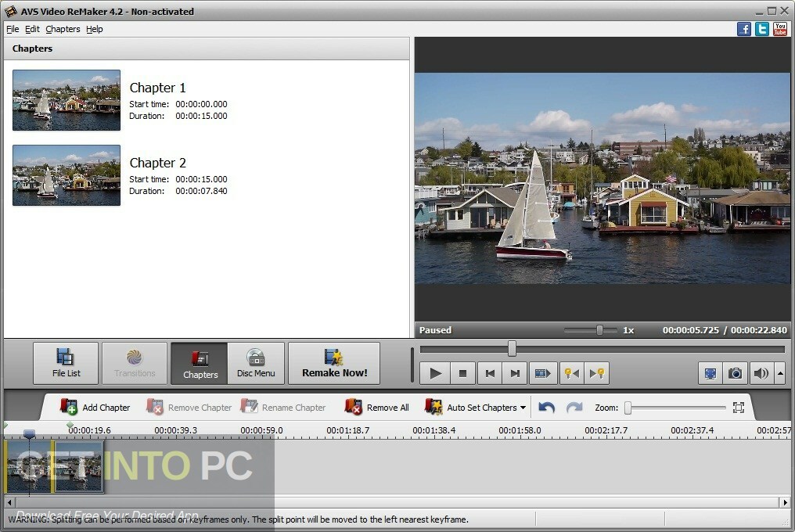Click the green chapter marker on timeline
Viewport: 795px width, 532px height.
pyautogui.click(x=70, y=425)
